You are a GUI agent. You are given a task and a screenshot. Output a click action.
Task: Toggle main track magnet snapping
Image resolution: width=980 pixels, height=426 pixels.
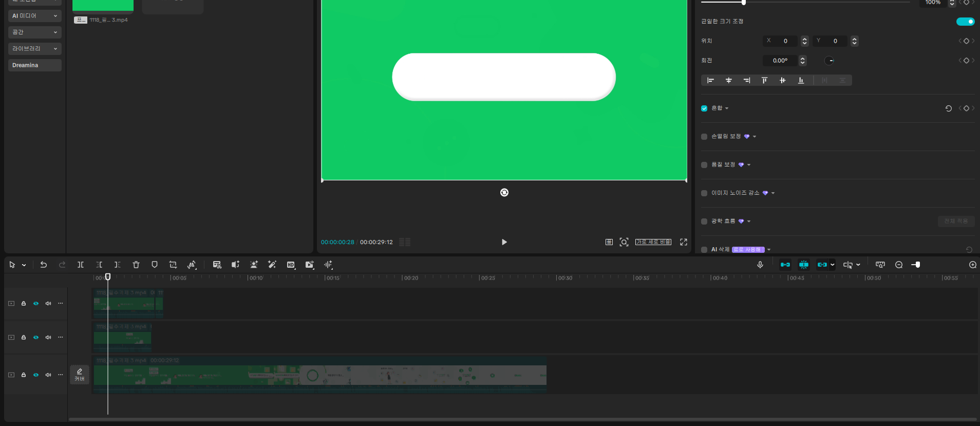[785, 265]
